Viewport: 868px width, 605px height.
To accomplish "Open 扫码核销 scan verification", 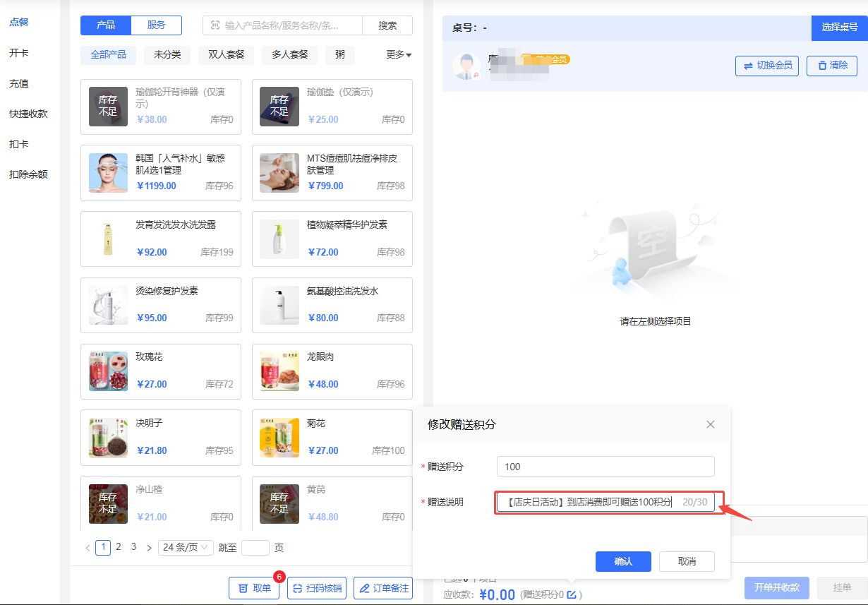I will point(317,588).
